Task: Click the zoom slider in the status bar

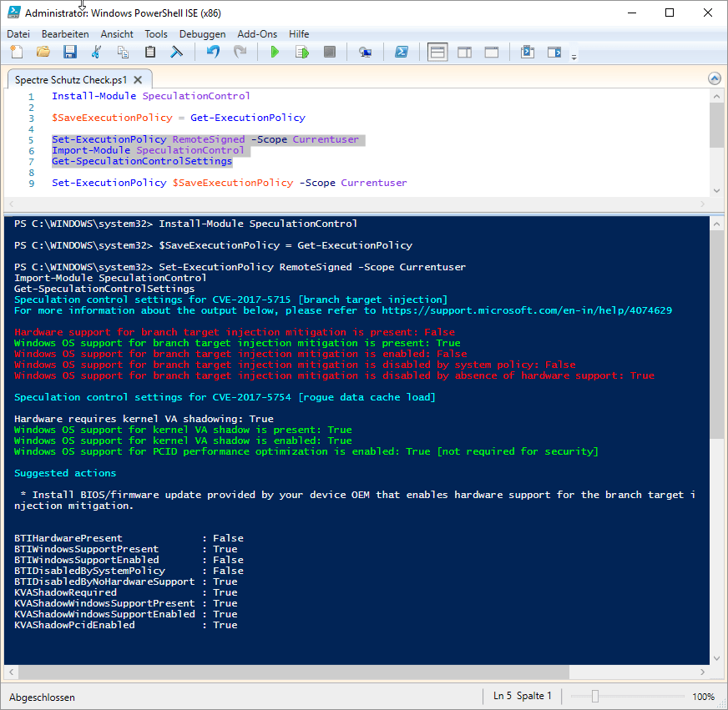Action: click(594, 697)
